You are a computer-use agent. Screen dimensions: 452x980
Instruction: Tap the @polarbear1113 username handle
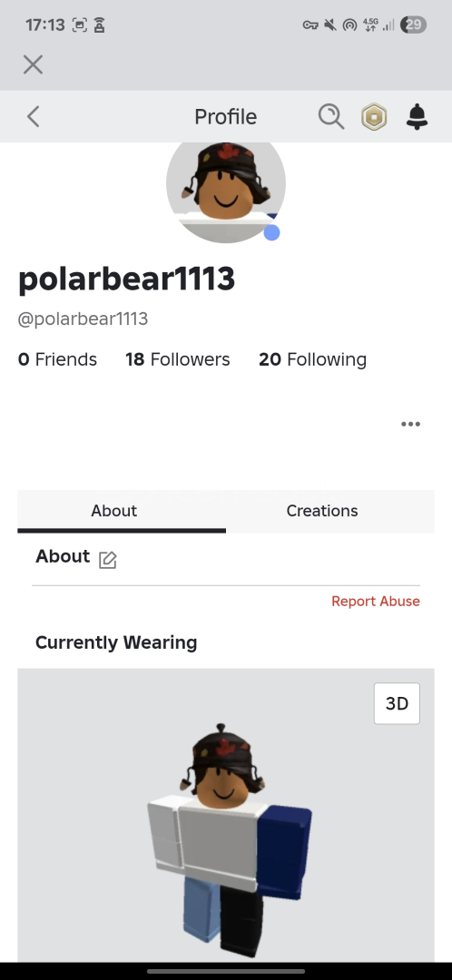[83, 318]
